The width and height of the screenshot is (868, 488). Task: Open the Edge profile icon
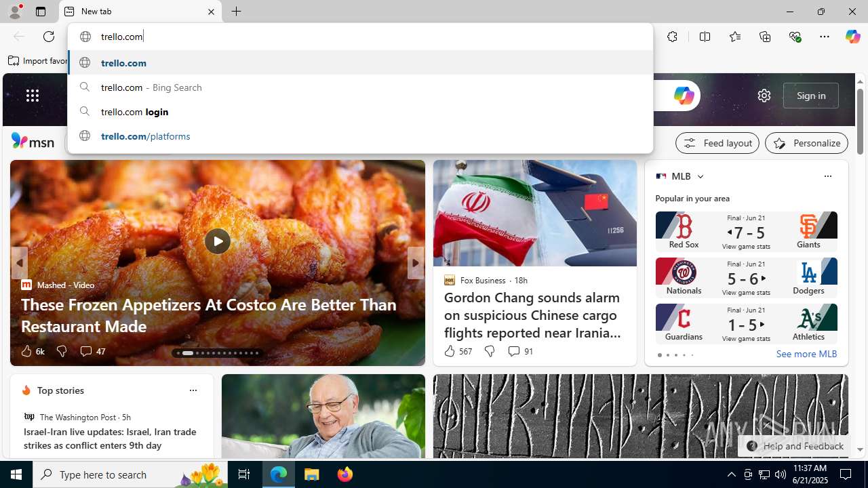[14, 12]
